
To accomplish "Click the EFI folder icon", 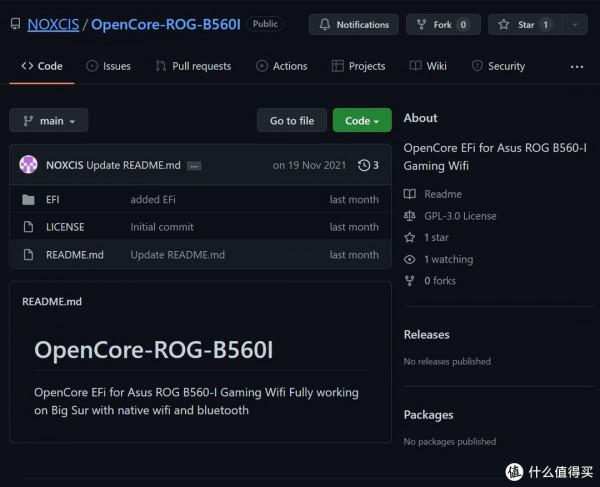I will pos(28,200).
